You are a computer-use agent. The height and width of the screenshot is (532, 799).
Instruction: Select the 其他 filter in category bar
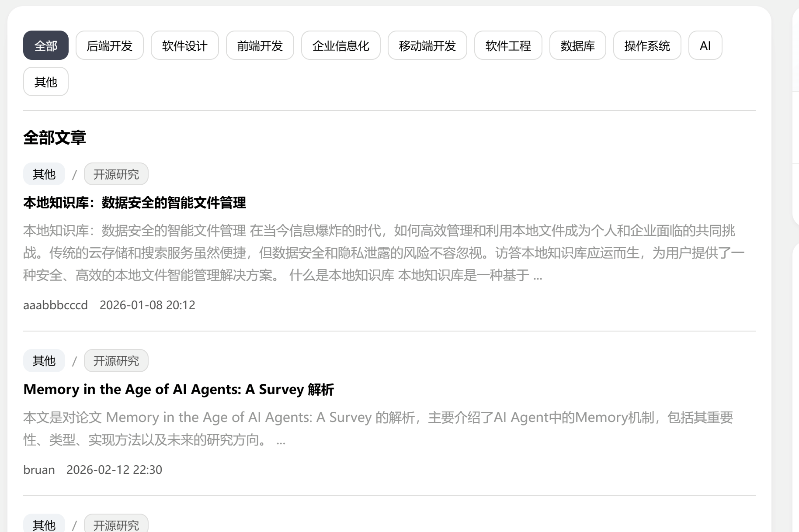(x=46, y=82)
